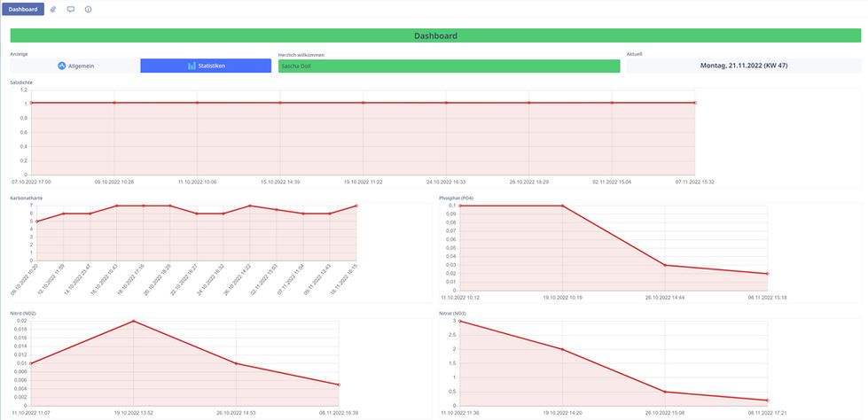Image resolution: width=868 pixels, height=420 pixels.
Task: Select Phosphat data point at 26.10.2022 14:44
Action: coord(665,265)
